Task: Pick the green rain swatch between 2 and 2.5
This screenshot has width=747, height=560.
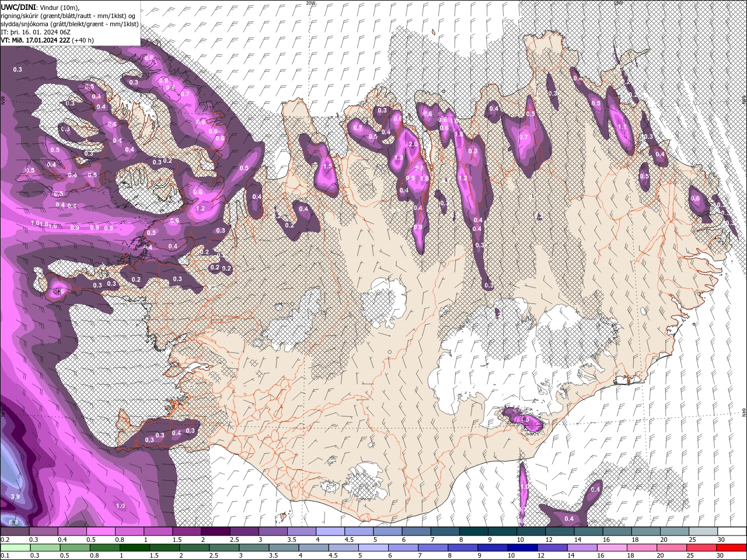Action: [x=194, y=548]
